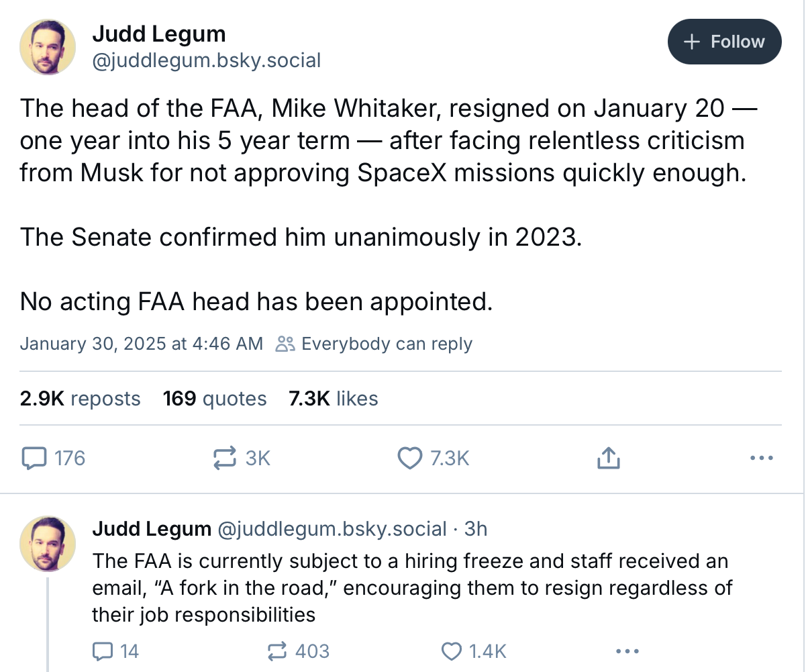Viewport: 806px width, 672px height.
Task: Open the main post's three-dot menu
Action: 761,459
